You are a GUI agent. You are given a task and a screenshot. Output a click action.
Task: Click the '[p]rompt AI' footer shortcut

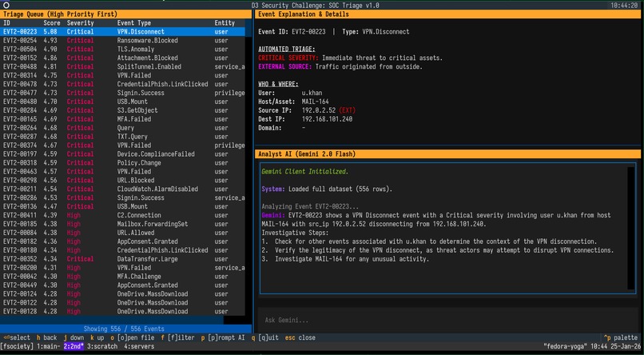[223, 337]
